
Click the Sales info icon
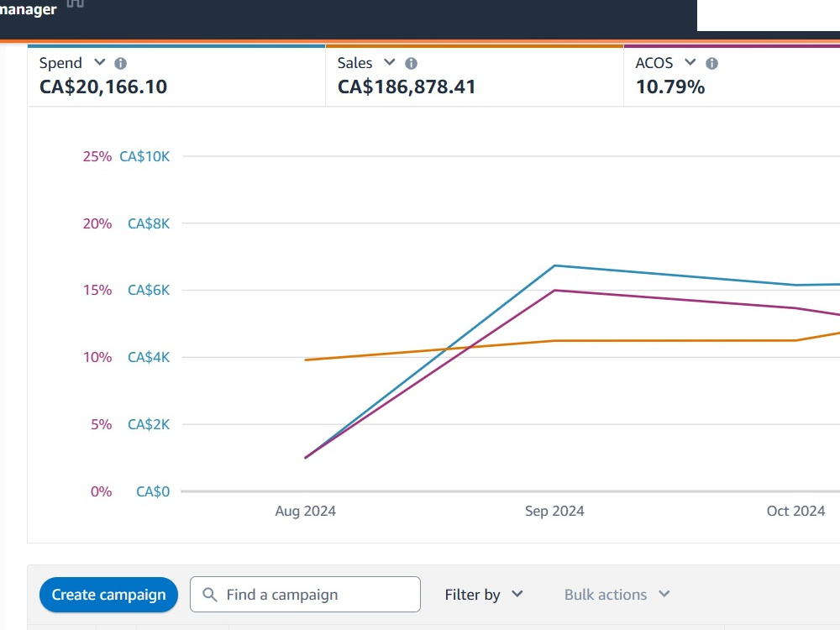pyautogui.click(x=411, y=64)
